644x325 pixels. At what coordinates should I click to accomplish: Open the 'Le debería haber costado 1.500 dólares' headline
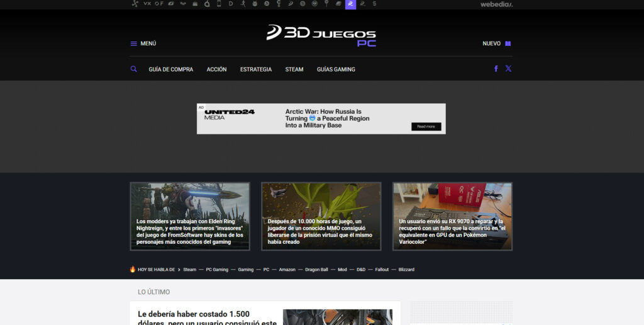[x=207, y=319]
